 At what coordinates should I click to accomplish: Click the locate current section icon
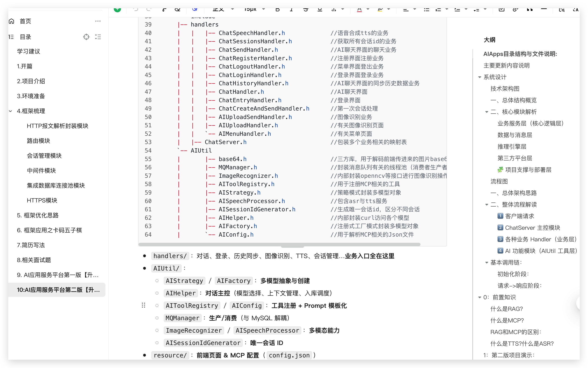[x=86, y=37]
